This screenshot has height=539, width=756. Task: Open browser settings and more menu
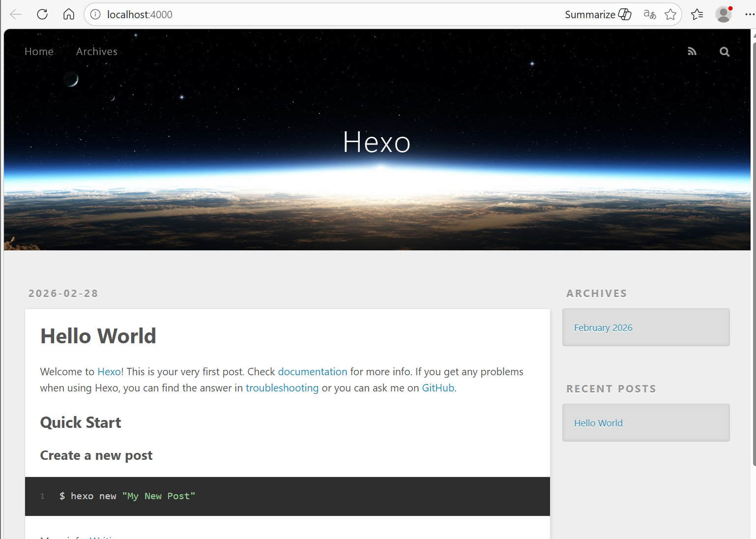click(x=750, y=15)
